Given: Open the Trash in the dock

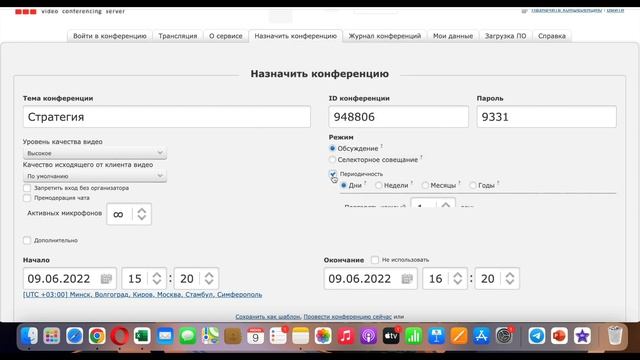Looking at the screenshot, I should 615,336.
